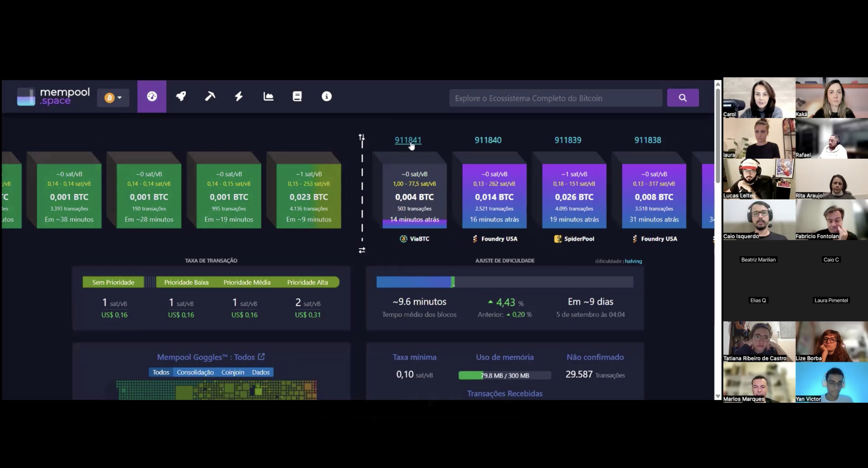Select the Dados filter tab
The height and width of the screenshot is (468, 868).
tap(260, 372)
